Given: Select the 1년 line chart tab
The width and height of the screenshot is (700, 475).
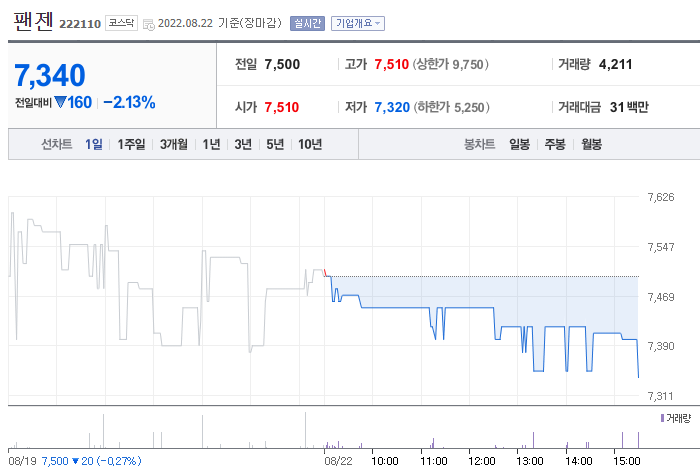Looking at the screenshot, I should [211, 144].
